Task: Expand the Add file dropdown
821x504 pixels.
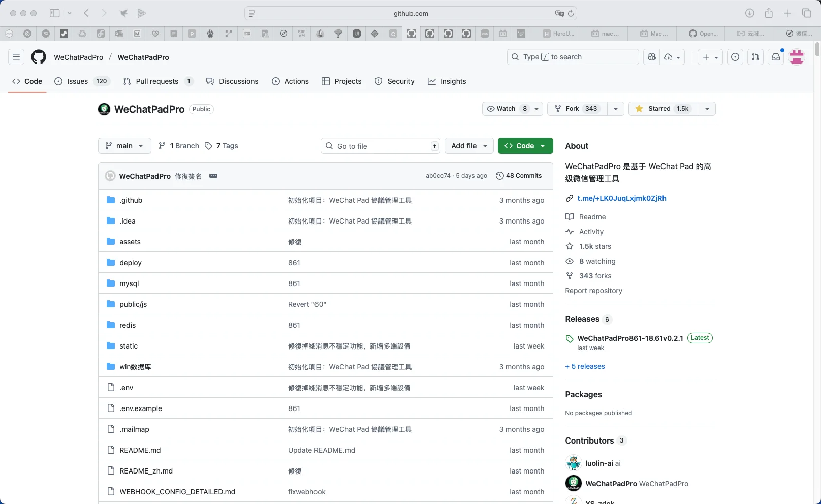Action: [469, 146]
